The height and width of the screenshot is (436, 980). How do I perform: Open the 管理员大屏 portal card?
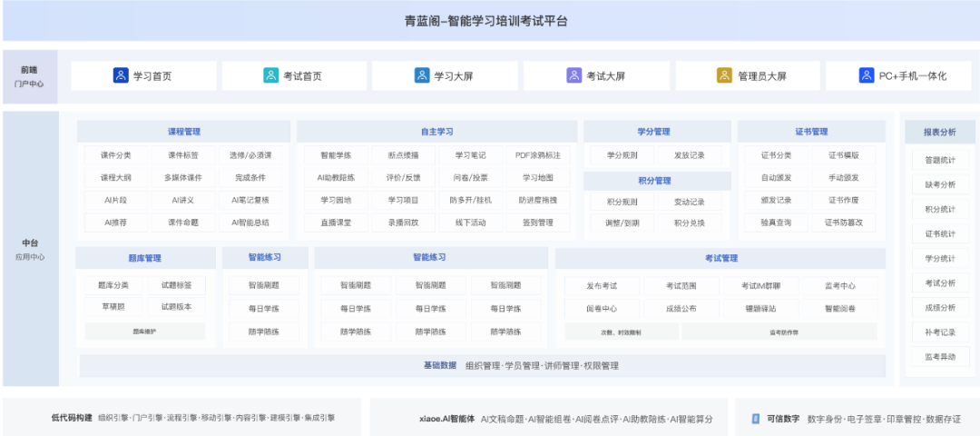pyautogui.click(x=748, y=75)
